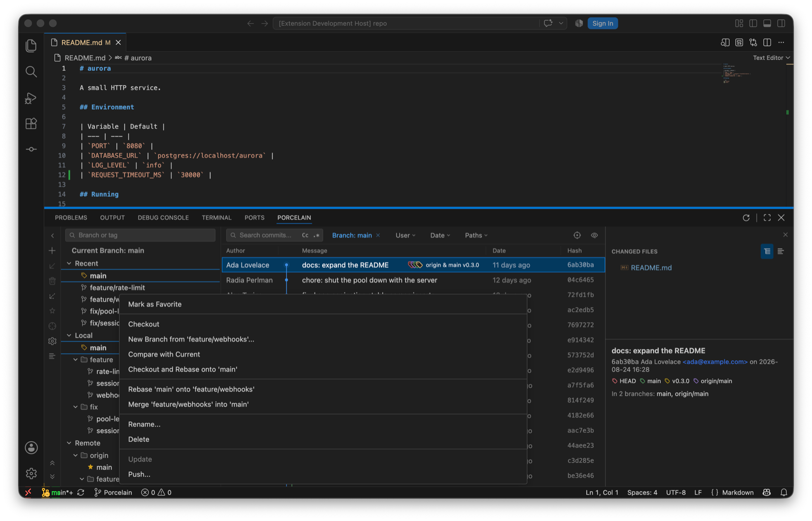The height and width of the screenshot is (521, 812).
Task: Open the Explorer view in activity bar
Action: coord(31,46)
